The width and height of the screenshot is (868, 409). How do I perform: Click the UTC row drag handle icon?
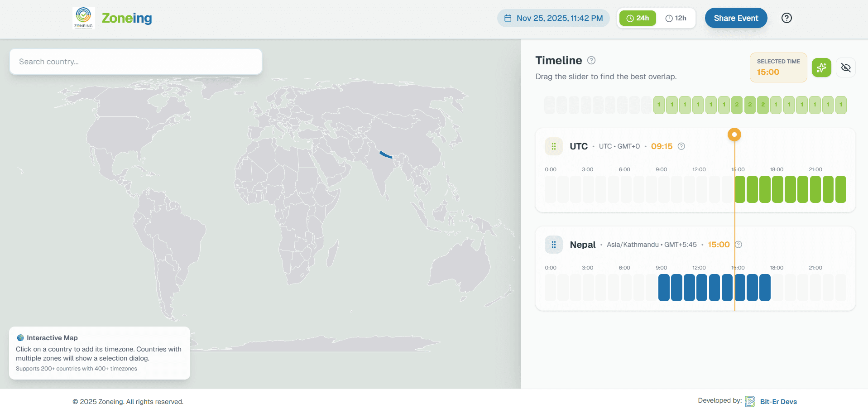click(553, 146)
